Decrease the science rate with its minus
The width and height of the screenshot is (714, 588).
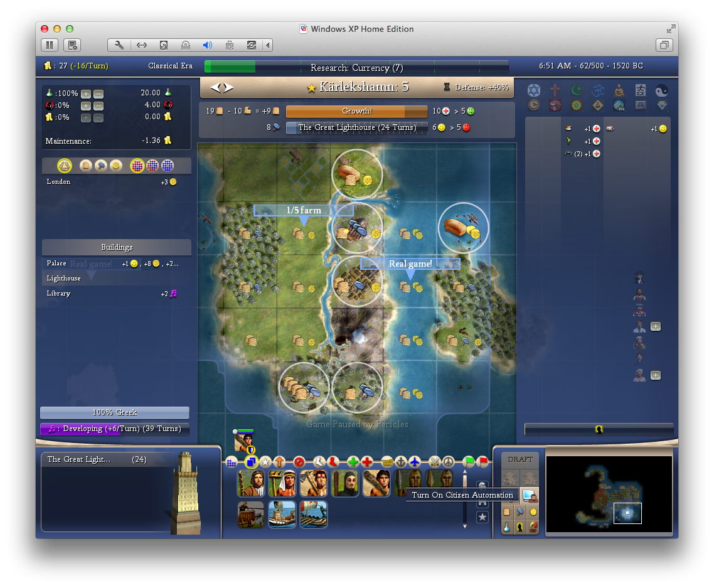pos(99,94)
